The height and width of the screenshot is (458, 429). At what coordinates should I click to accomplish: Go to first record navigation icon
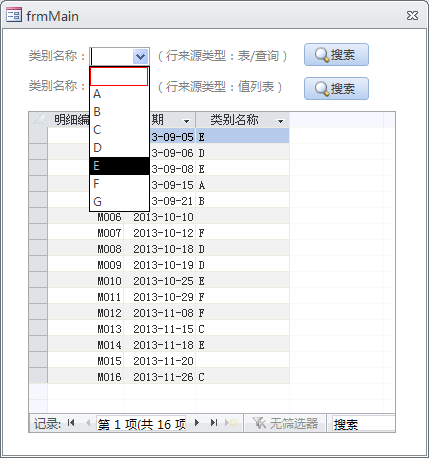click(71, 423)
